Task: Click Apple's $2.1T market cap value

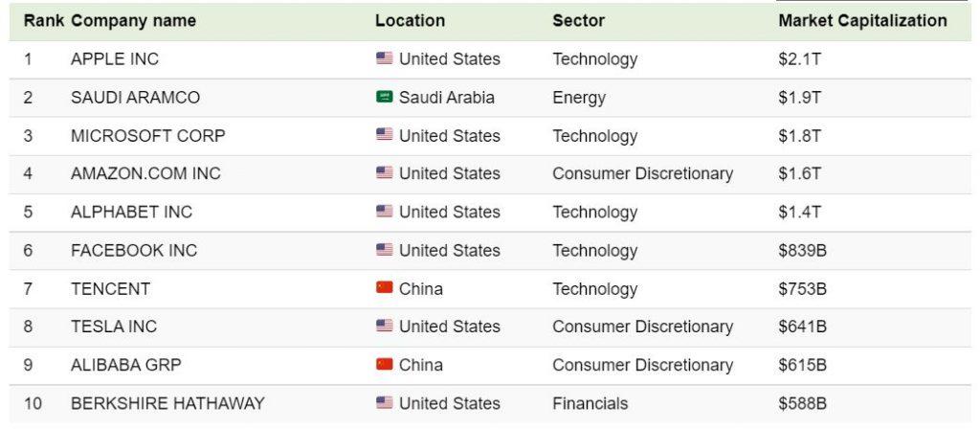Action: [799, 59]
